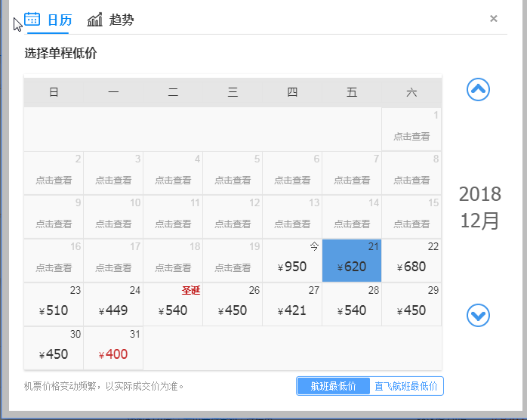527x420 pixels.
Task: Close the low price calendar dialog
Action: pyautogui.click(x=493, y=18)
